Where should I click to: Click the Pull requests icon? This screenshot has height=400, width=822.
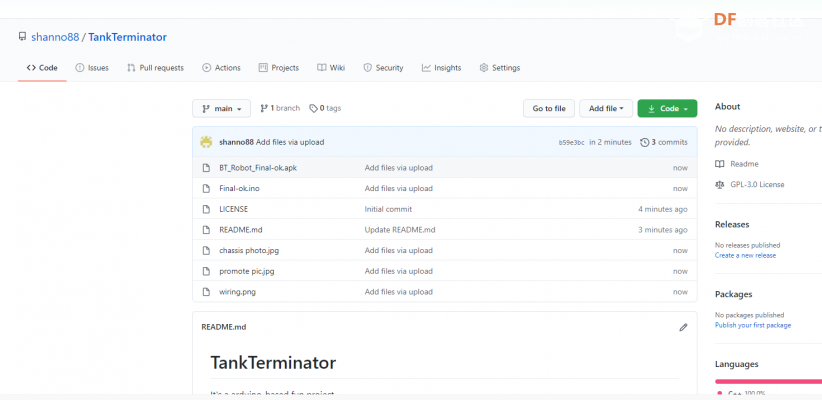(x=131, y=68)
